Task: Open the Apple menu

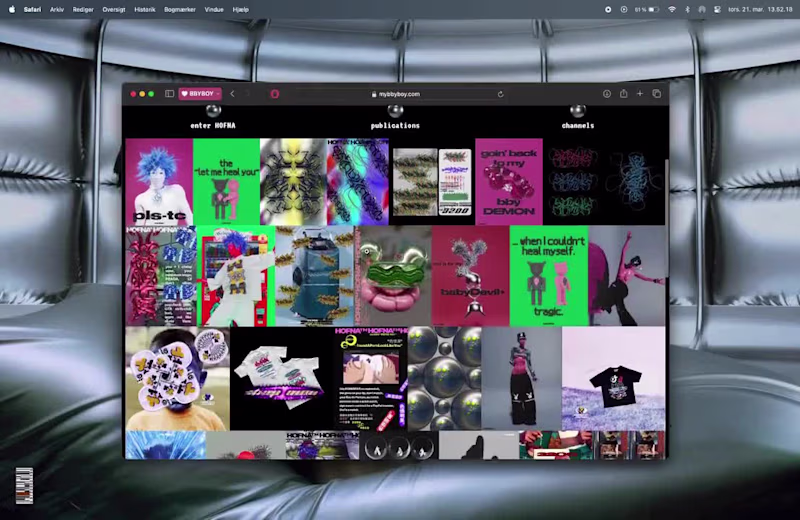Action: [12, 9]
